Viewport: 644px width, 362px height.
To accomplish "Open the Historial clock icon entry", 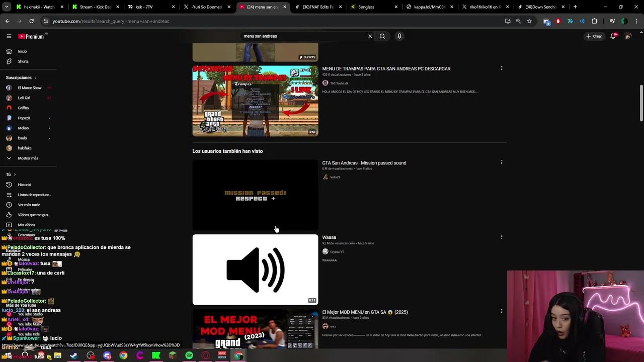I will [9, 185].
